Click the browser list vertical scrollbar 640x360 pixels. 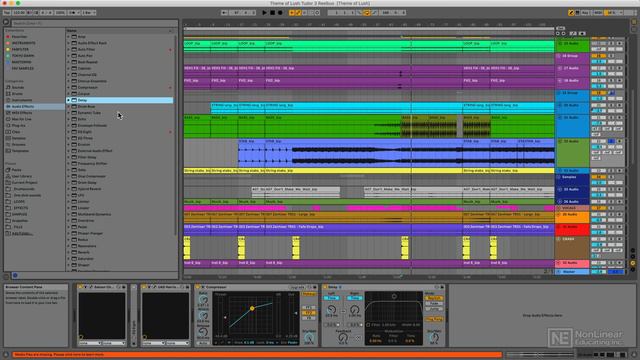pyautogui.click(x=176, y=135)
